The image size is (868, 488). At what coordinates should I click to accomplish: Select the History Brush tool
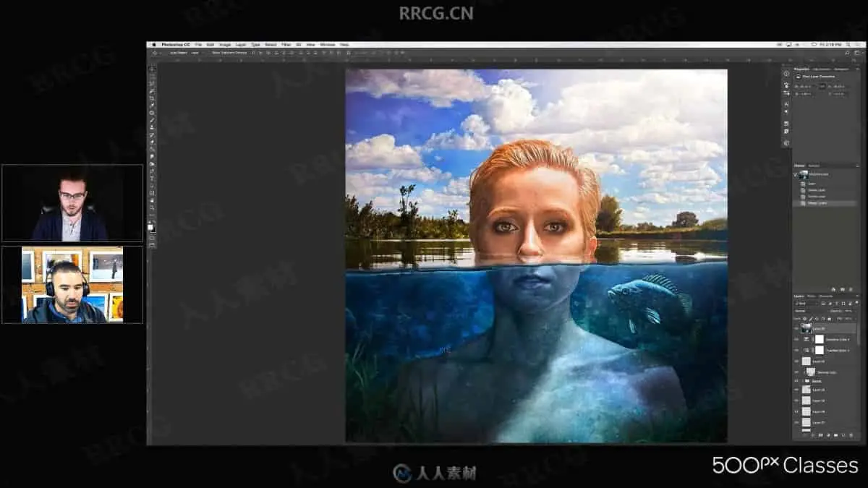coord(152,136)
